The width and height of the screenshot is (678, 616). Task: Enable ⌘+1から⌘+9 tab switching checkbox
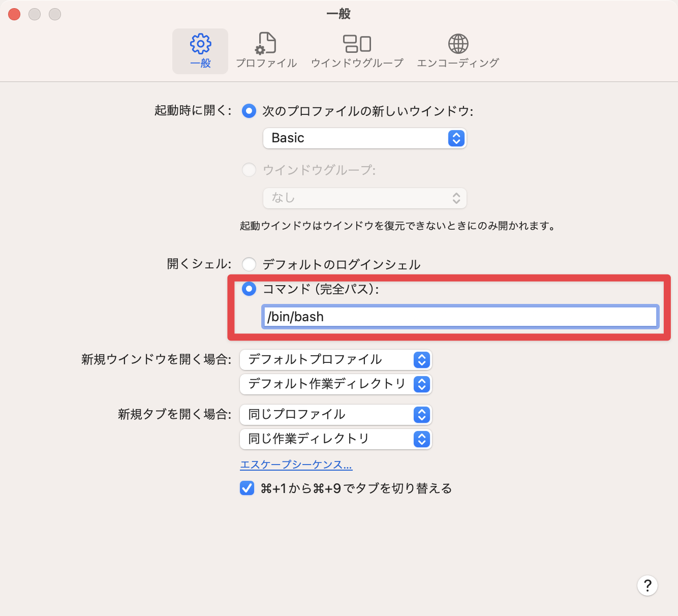[x=246, y=488]
